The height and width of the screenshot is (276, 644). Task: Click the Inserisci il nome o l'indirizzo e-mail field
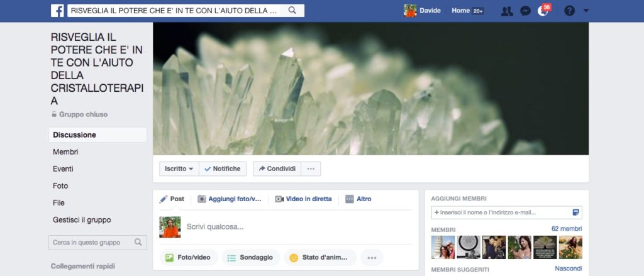coord(506,213)
